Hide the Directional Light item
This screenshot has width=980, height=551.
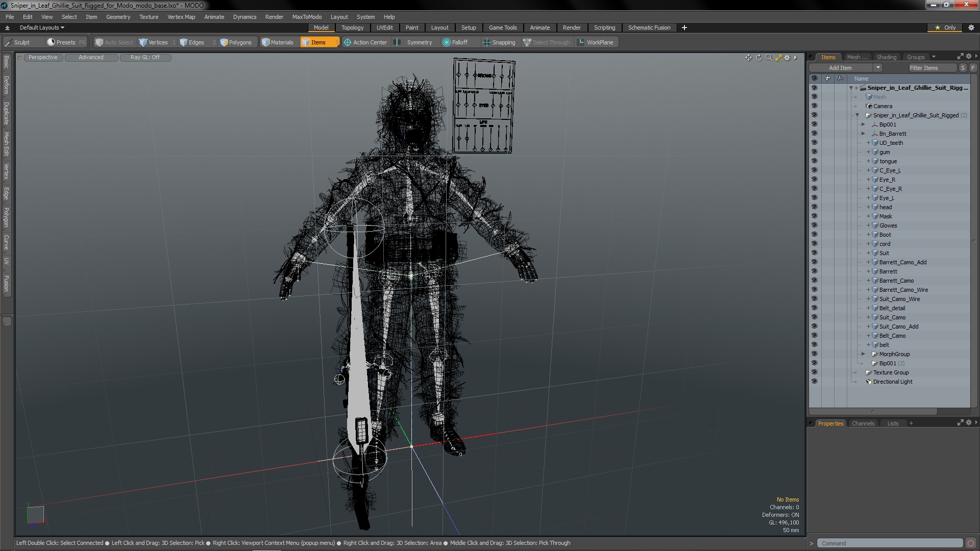pos(814,382)
